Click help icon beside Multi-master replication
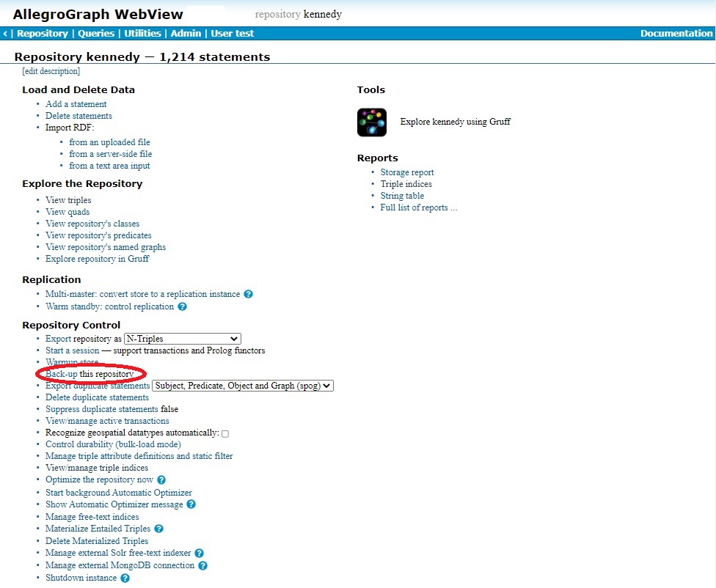The width and height of the screenshot is (716, 588). pyautogui.click(x=248, y=294)
